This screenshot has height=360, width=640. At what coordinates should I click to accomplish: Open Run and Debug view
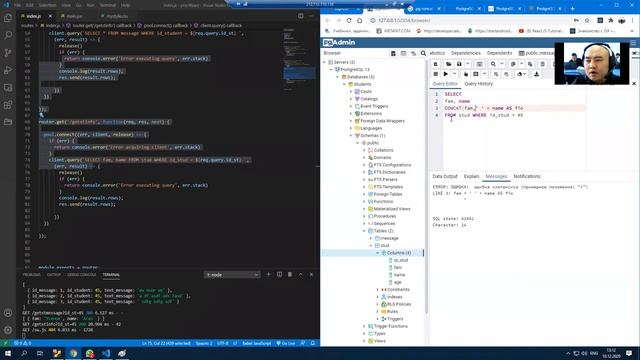[8, 70]
